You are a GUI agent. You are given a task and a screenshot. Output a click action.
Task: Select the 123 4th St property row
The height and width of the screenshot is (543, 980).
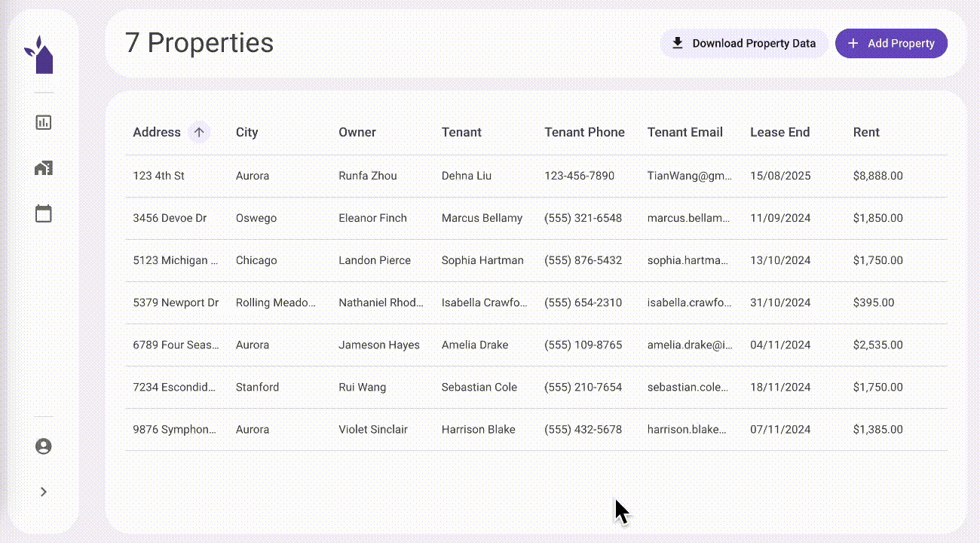(158, 176)
